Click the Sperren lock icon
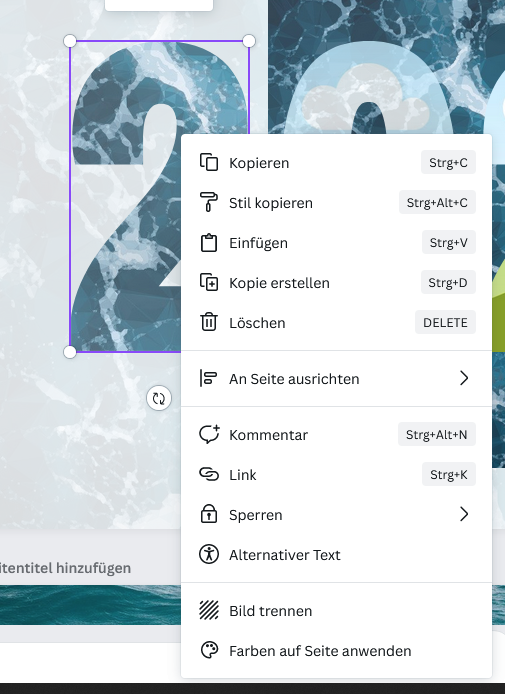 (209, 514)
